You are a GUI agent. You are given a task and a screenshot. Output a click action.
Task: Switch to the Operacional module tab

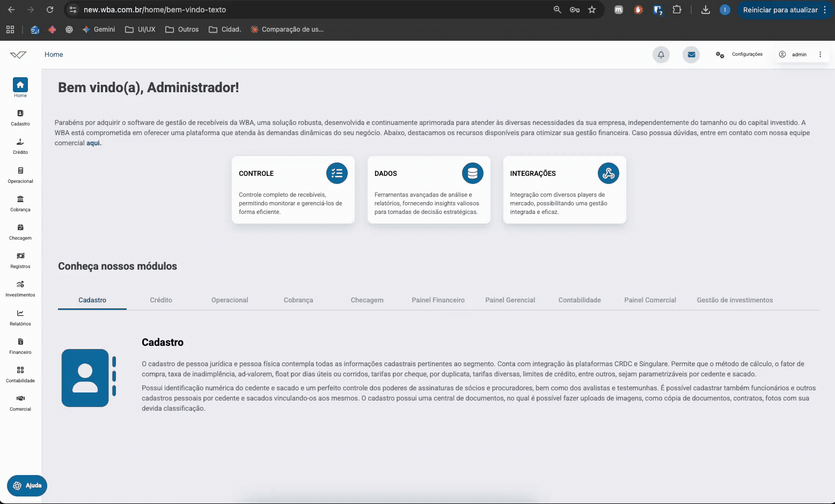pos(230,300)
